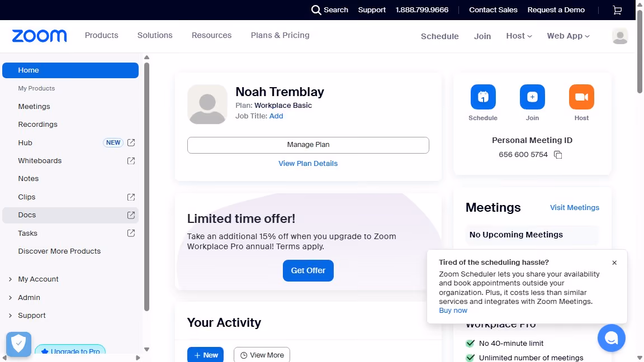Open the shopping cart icon
Screen dimensions: 644x362
(x=617, y=10)
